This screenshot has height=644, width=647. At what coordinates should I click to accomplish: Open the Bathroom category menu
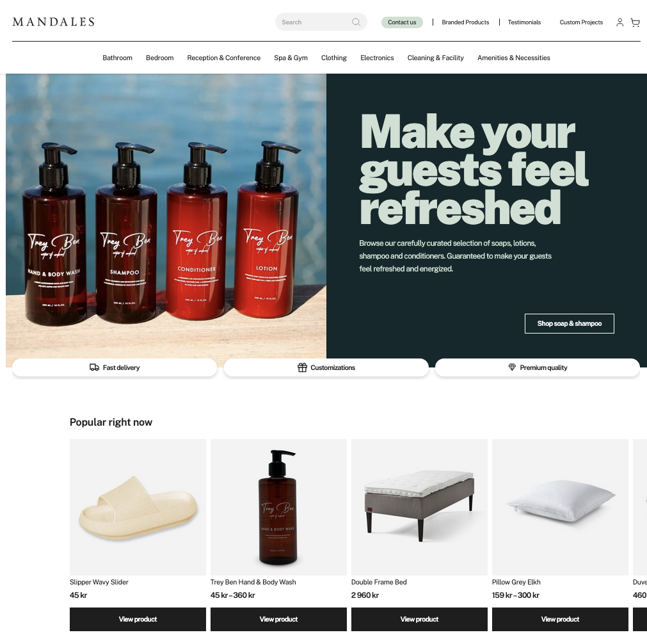[x=118, y=58]
